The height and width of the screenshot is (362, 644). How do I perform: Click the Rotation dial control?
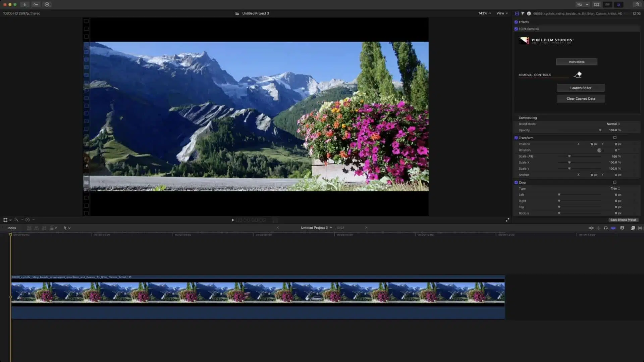coord(599,150)
